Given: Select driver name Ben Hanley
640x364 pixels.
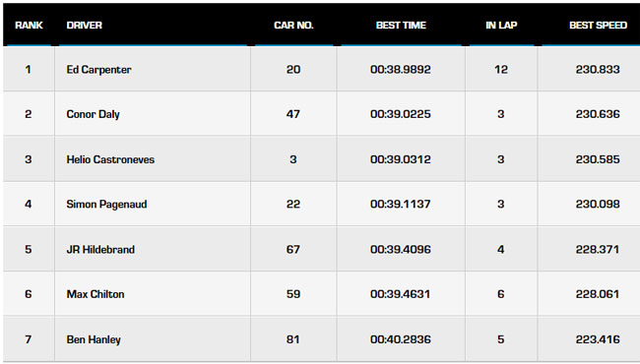Looking at the screenshot, I should click(94, 339).
